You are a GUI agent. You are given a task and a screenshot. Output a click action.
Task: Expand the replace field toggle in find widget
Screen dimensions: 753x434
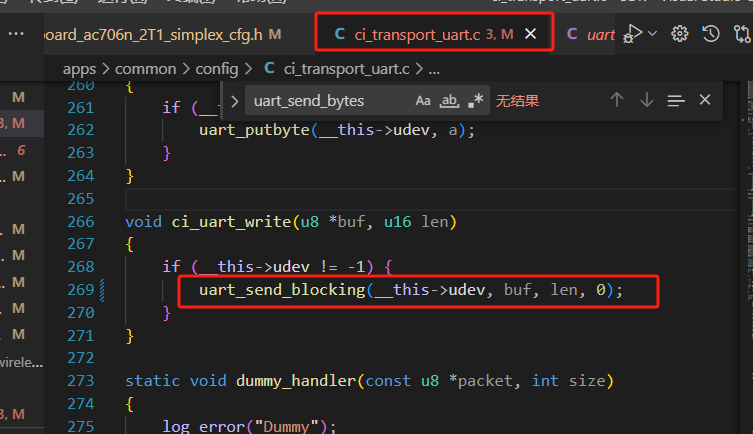coord(234,101)
